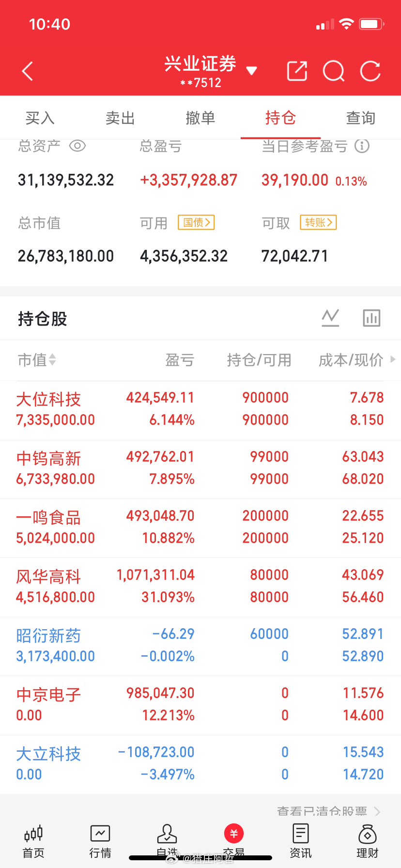Viewport: 401px width, 868px height.
Task: Tap the 总市值 value 26,783,180.00
Action: pyautogui.click(x=66, y=256)
